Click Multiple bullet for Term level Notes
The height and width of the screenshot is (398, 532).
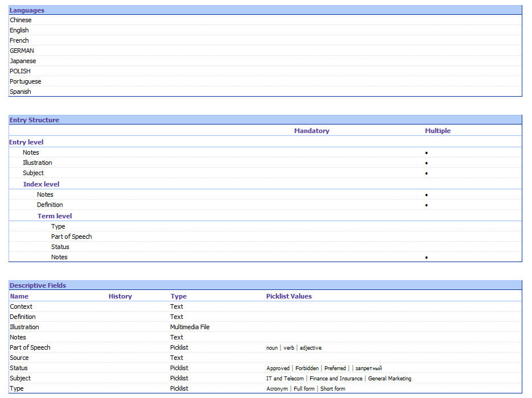click(x=427, y=258)
